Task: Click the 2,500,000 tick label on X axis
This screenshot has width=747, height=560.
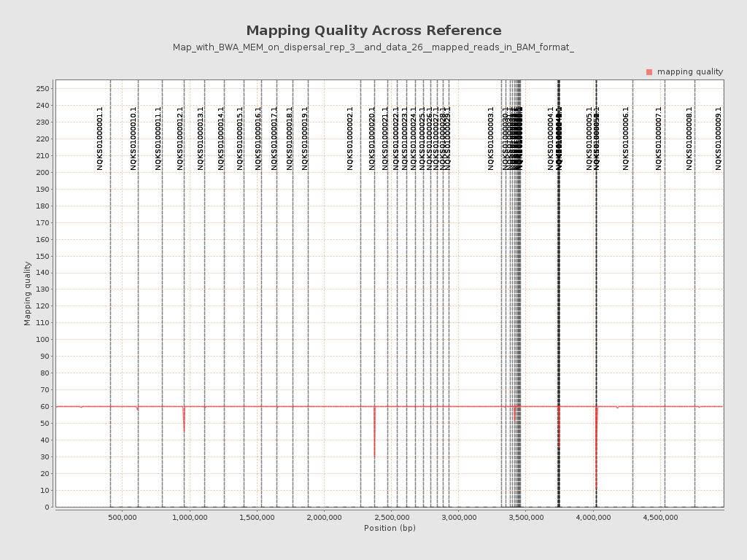Action: (390, 516)
